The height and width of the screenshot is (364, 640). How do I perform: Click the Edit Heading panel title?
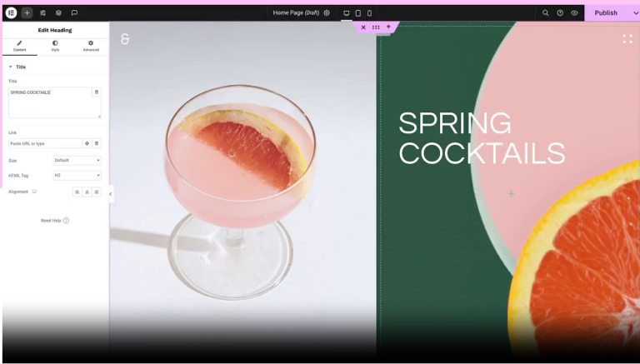pos(55,30)
